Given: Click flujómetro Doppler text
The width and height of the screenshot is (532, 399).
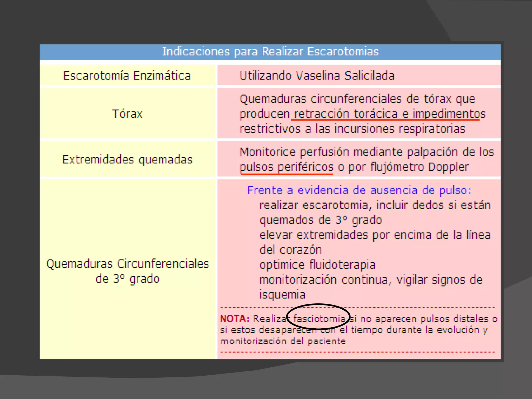Looking at the screenshot, I should click(419, 167).
